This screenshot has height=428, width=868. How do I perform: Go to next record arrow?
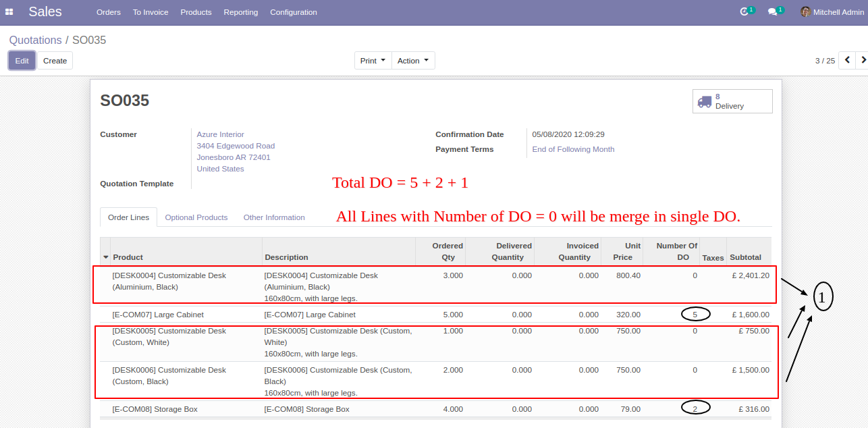click(x=862, y=60)
